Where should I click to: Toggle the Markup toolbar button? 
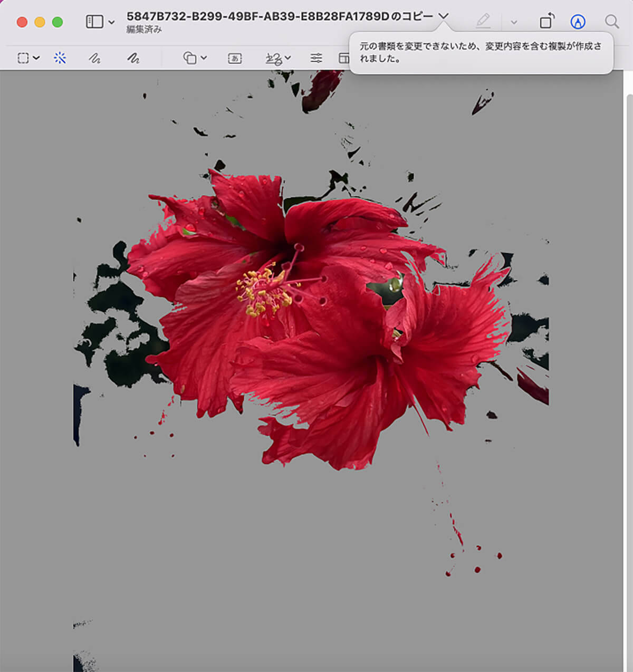click(578, 21)
